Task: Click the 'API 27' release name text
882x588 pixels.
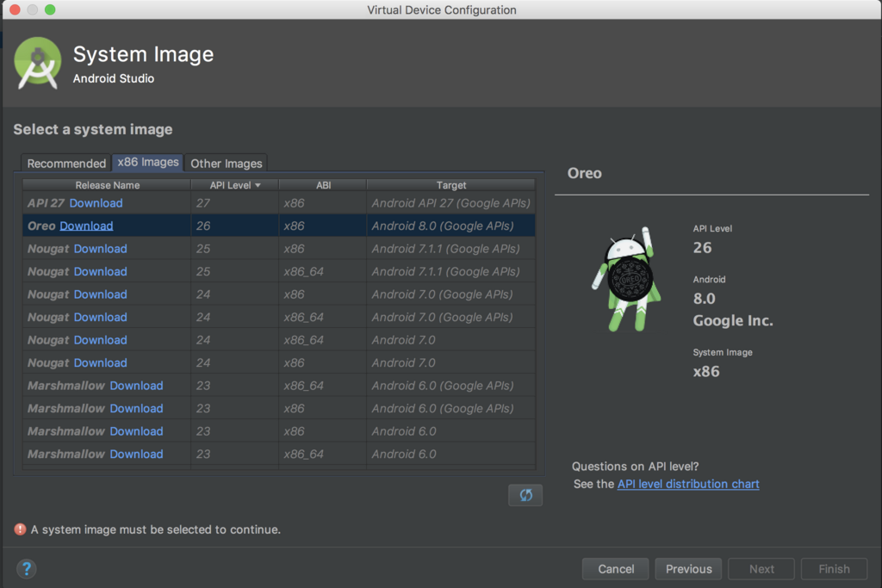Action: 47,203
